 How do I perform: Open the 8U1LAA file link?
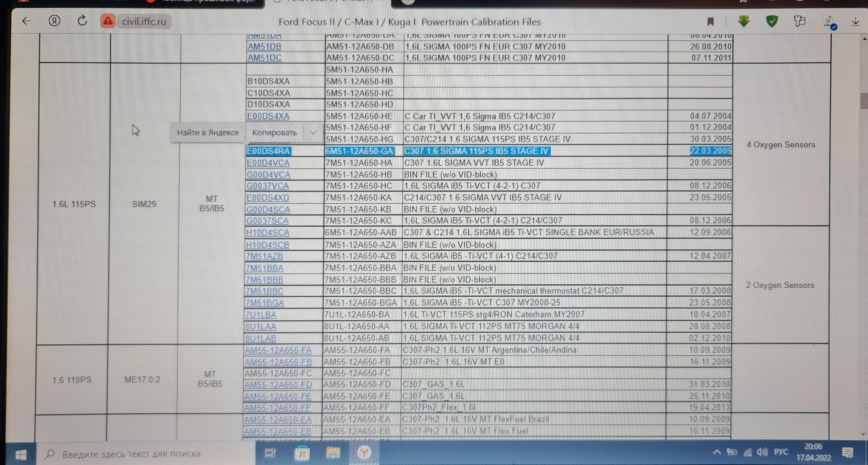click(x=260, y=326)
